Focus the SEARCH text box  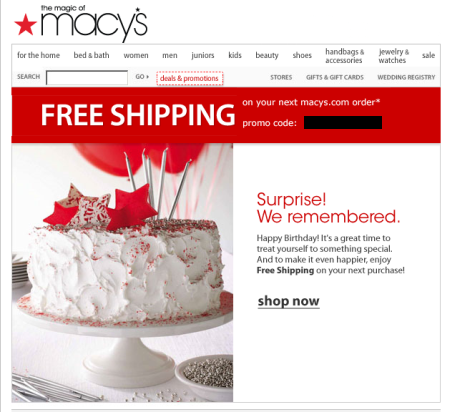87,78
